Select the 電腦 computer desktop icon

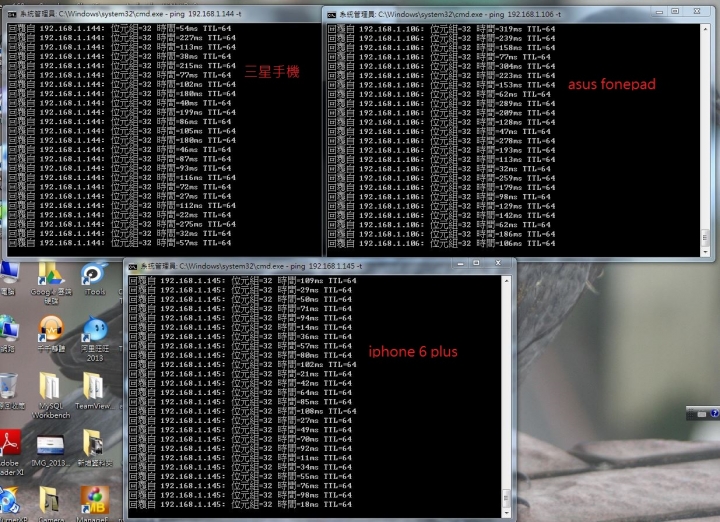pos(9,278)
